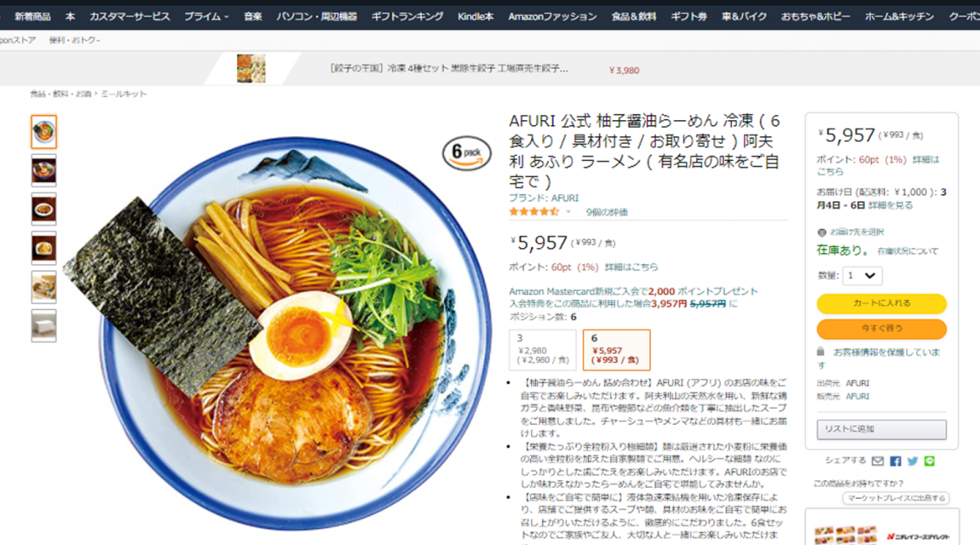Viewport: 980px width, 545px height.
Task: Share product on Facebook icon
Action: click(896, 462)
